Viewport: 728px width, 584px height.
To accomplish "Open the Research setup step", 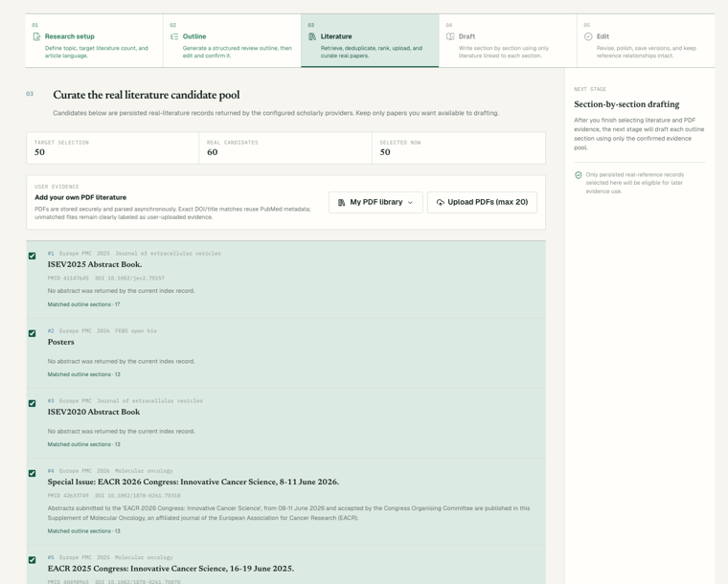I will point(94,41).
